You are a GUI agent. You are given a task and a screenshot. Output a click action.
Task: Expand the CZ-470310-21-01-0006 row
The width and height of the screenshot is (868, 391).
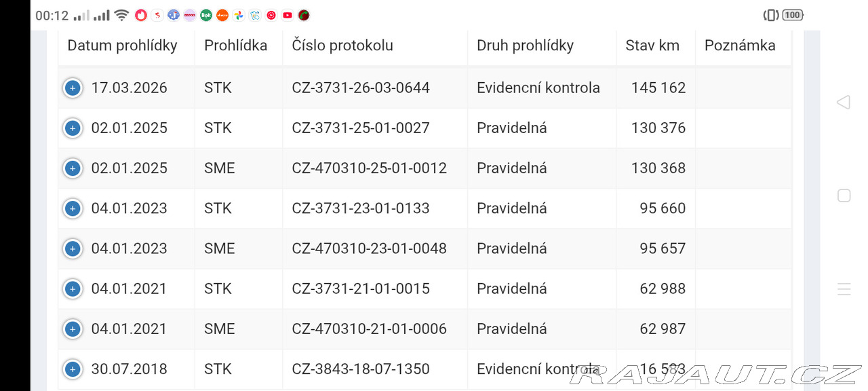click(x=73, y=329)
